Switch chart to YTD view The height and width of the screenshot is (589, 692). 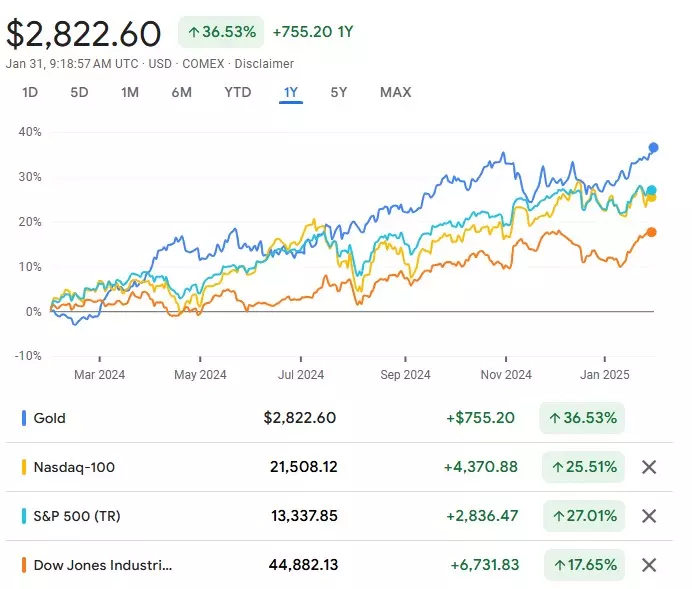click(x=237, y=93)
